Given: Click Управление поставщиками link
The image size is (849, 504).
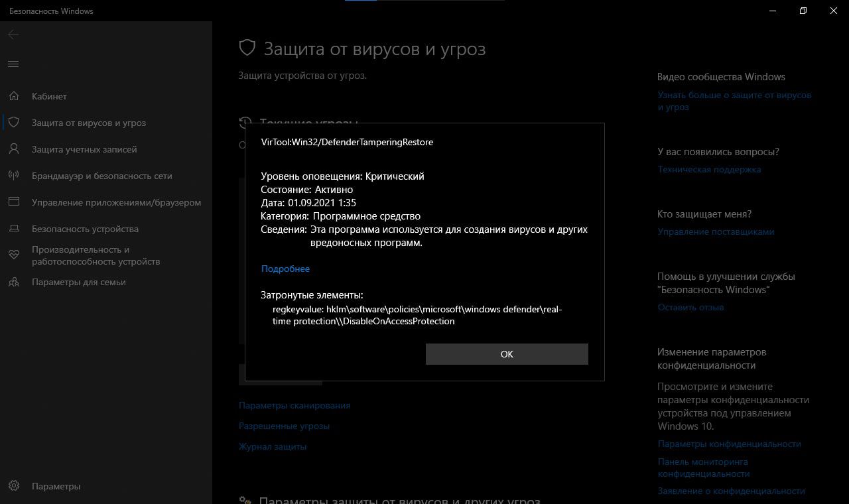Looking at the screenshot, I should click(x=716, y=231).
